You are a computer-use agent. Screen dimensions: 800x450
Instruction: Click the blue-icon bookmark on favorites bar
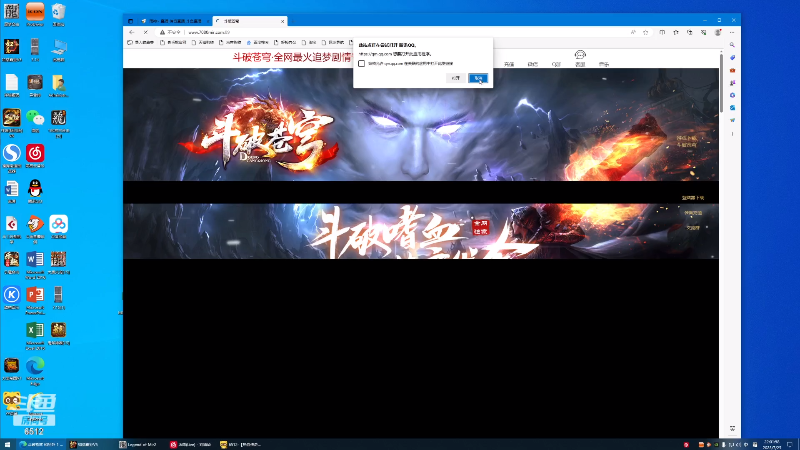pyautogui.click(x=258, y=42)
